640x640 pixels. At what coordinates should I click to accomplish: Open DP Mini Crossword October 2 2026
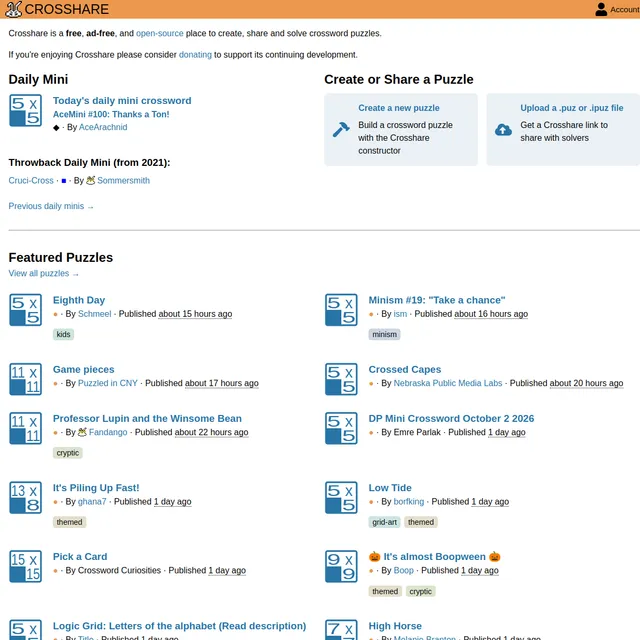[x=451, y=419]
